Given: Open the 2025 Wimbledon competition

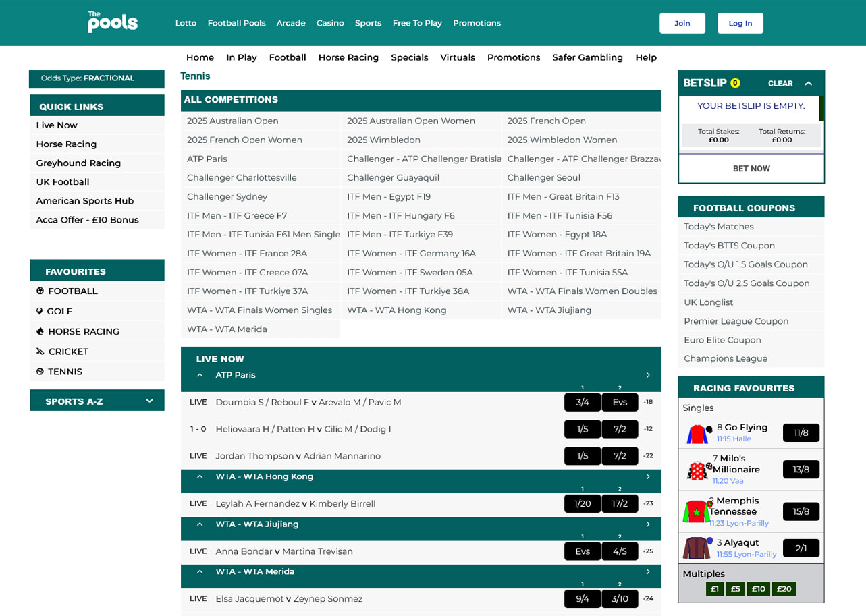Looking at the screenshot, I should click(383, 140).
